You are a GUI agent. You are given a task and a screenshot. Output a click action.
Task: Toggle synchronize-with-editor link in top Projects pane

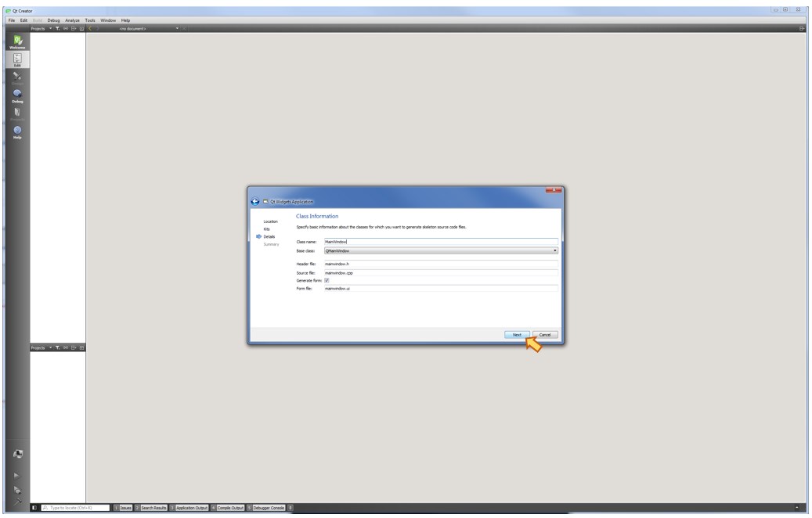pos(65,28)
